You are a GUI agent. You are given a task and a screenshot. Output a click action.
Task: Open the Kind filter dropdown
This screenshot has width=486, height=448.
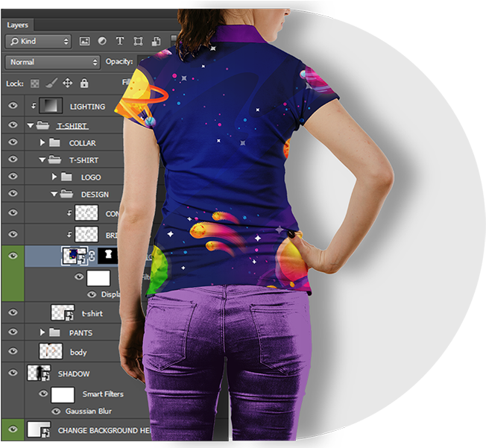39,41
